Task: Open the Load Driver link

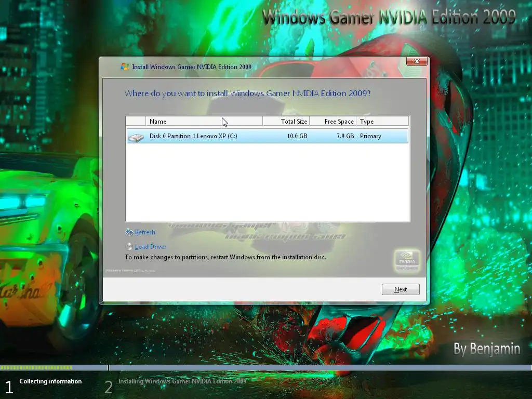Action: click(x=151, y=247)
